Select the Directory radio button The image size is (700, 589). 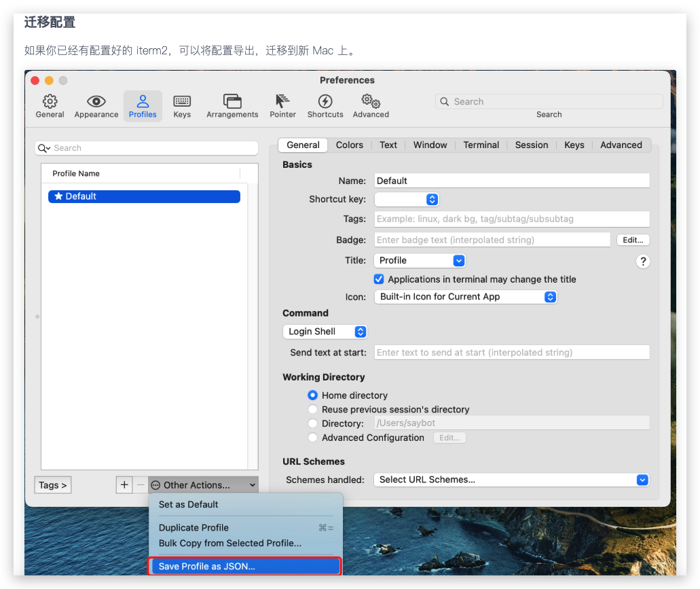(x=312, y=423)
